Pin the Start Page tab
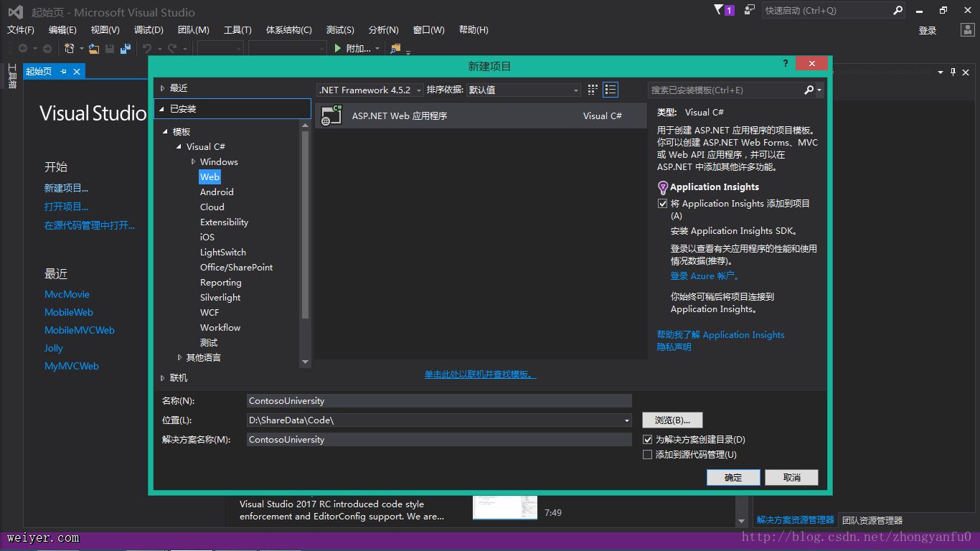980x551 pixels. tap(63, 71)
